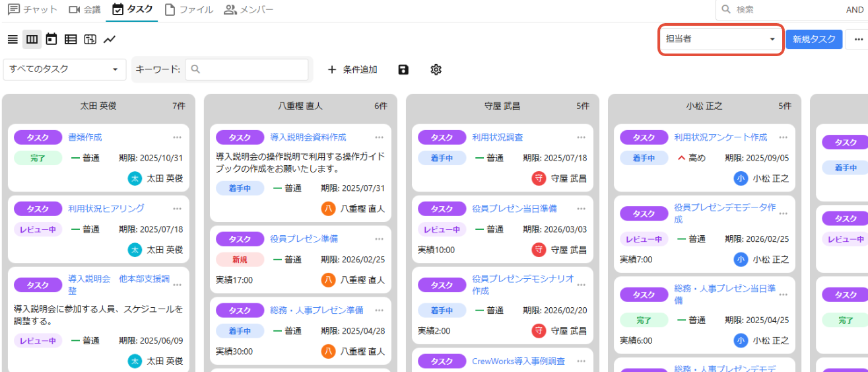Screen dimensions: 868x372
Task: Click レビュー中 badge on 役員プレゼン当日準備 card
Action: (442, 229)
